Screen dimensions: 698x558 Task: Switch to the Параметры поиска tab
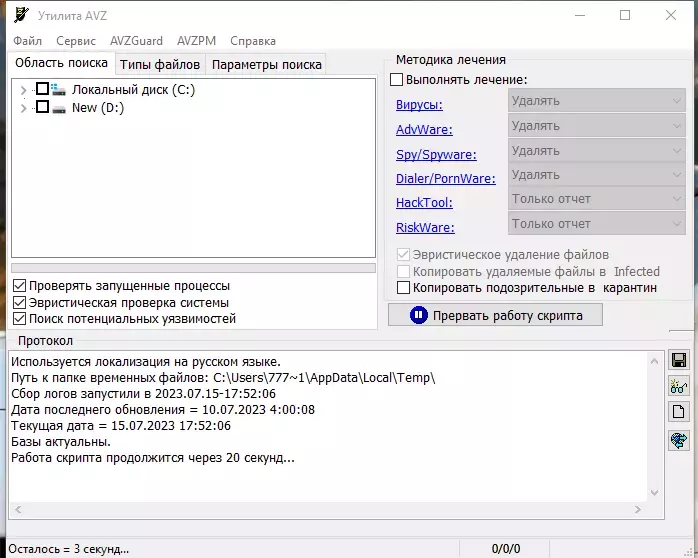(x=266, y=65)
